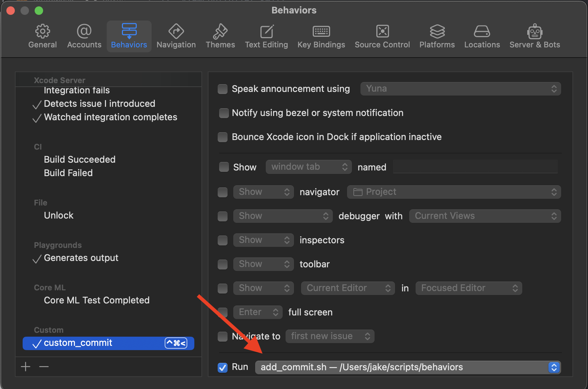Select Build Succeeded behavior
The image size is (588, 389).
[x=80, y=159]
